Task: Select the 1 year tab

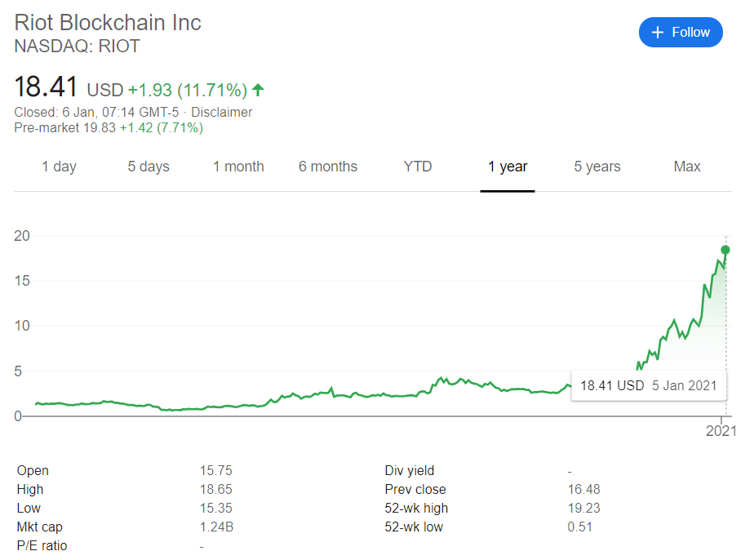Action: (x=508, y=167)
